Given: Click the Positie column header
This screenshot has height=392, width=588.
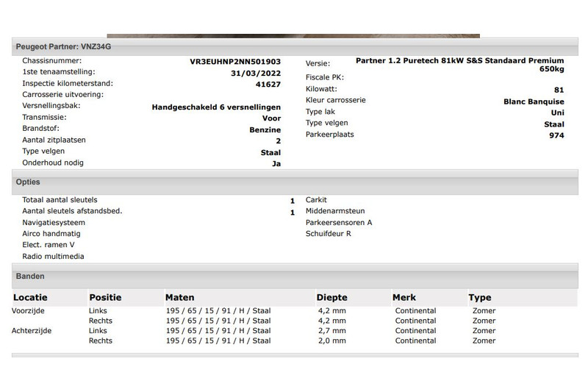Looking at the screenshot, I should (x=105, y=298).
